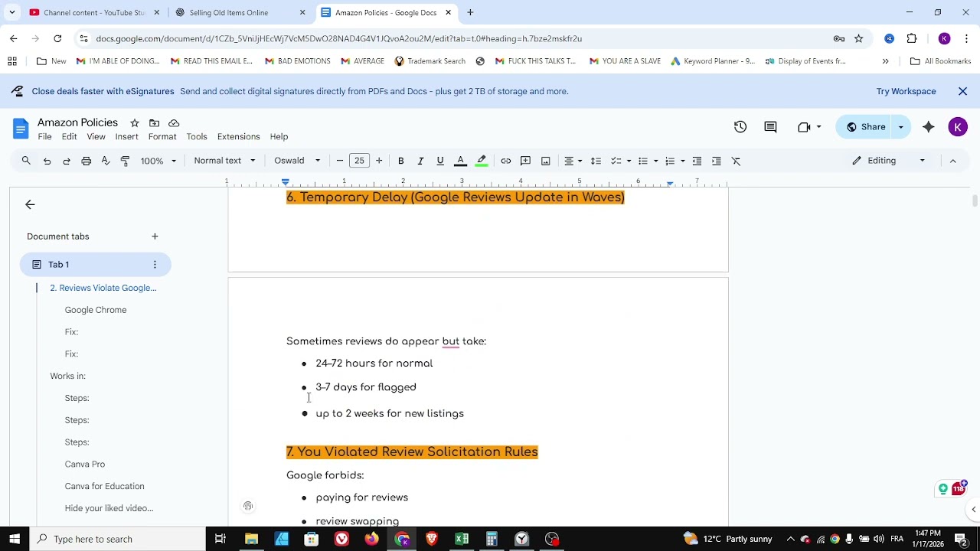Add a comment from toolbar
The image size is (980, 551).
coord(525,161)
